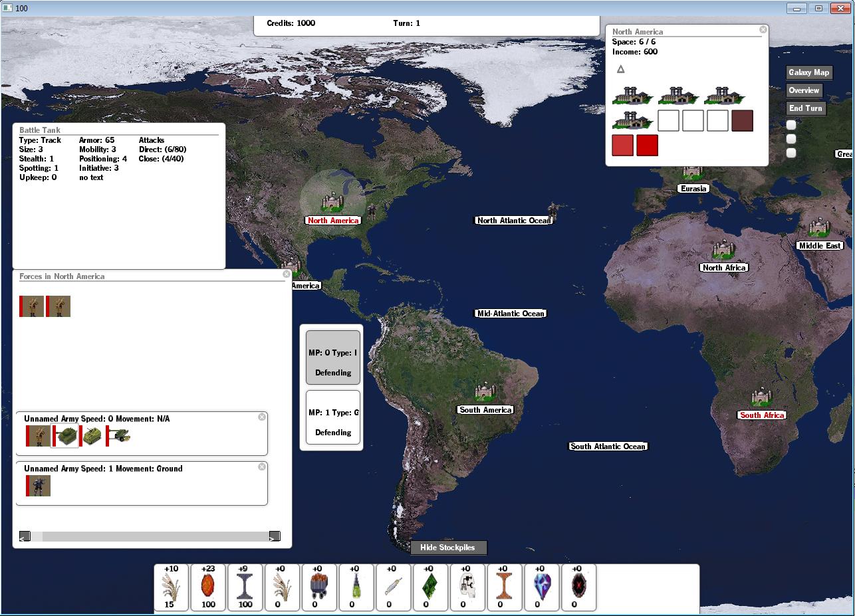Close the Forces in North America panel

pyautogui.click(x=287, y=274)
